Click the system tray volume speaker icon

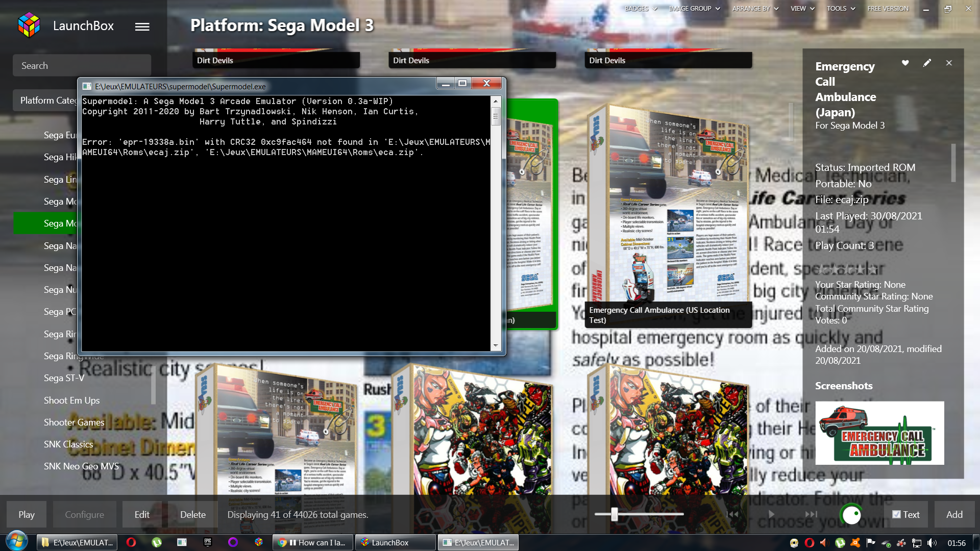[x=932, y=543]
